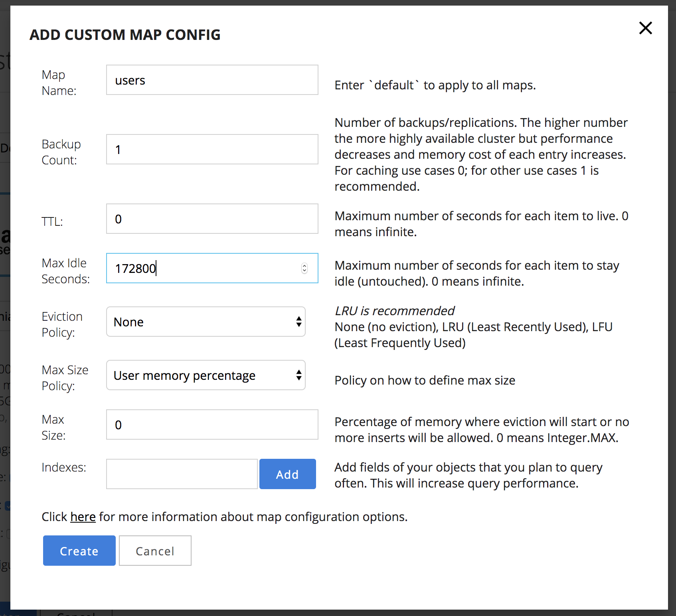Cancel the custom map config dialog
This screenshot has height=616, width=676.
(155, 551)
